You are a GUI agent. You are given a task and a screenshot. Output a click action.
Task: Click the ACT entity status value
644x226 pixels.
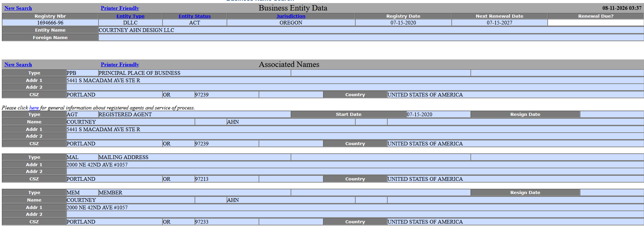click(194, 23)
